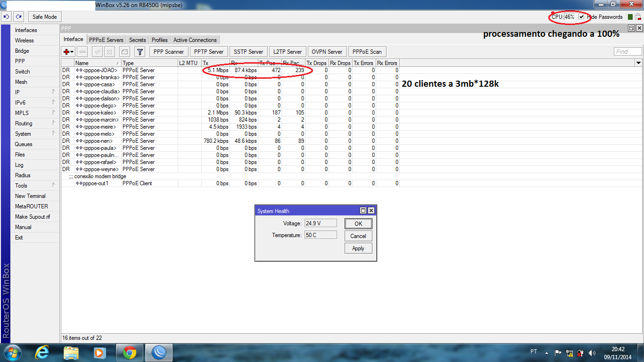Screen dimensions: 644x362
Task: Open the SSTP Server button
Action: click(248, 52)
